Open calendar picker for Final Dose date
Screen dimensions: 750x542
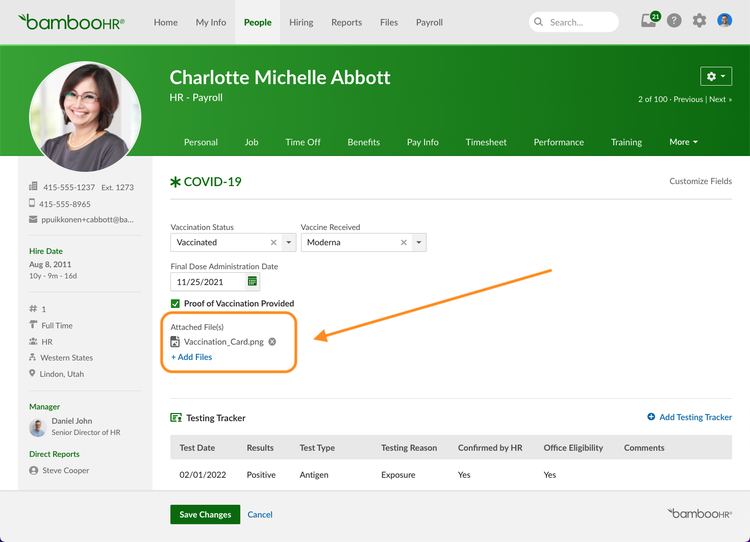tap(252, 282)
